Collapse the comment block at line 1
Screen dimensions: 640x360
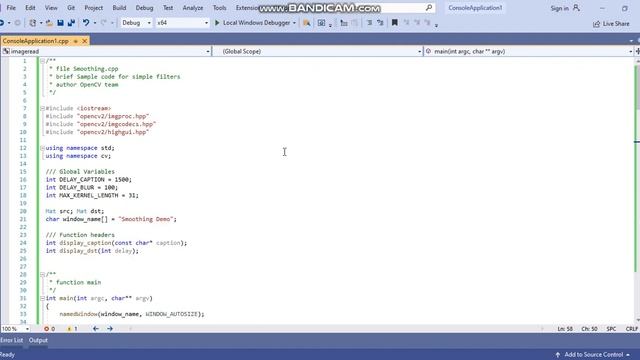pyautogui.click(x=42, y=61)
